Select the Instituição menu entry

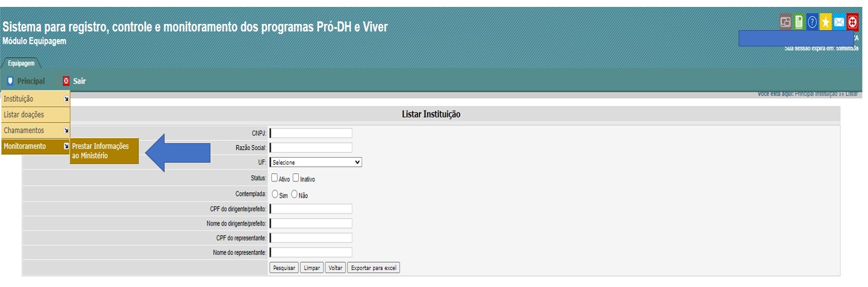[x=35, y=99]
